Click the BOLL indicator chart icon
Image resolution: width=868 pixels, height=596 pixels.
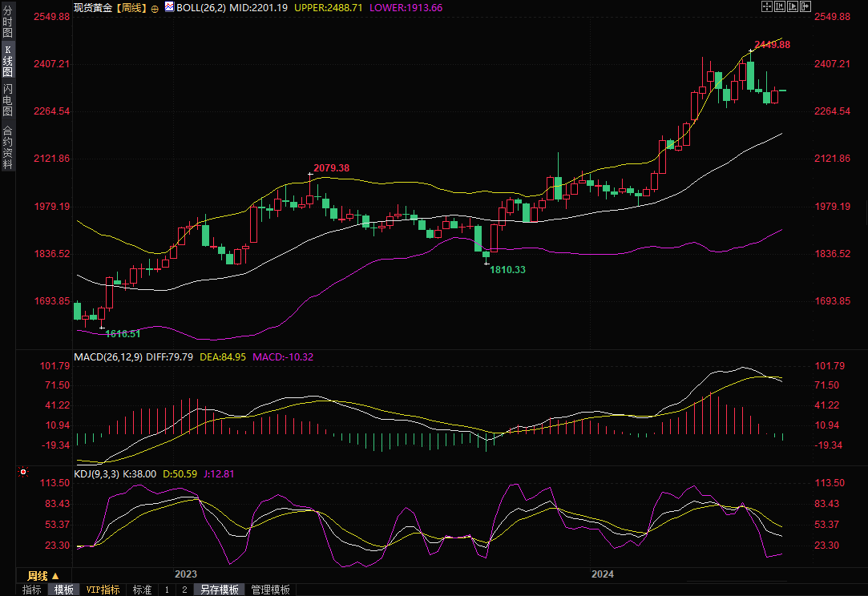click(169, 7)
